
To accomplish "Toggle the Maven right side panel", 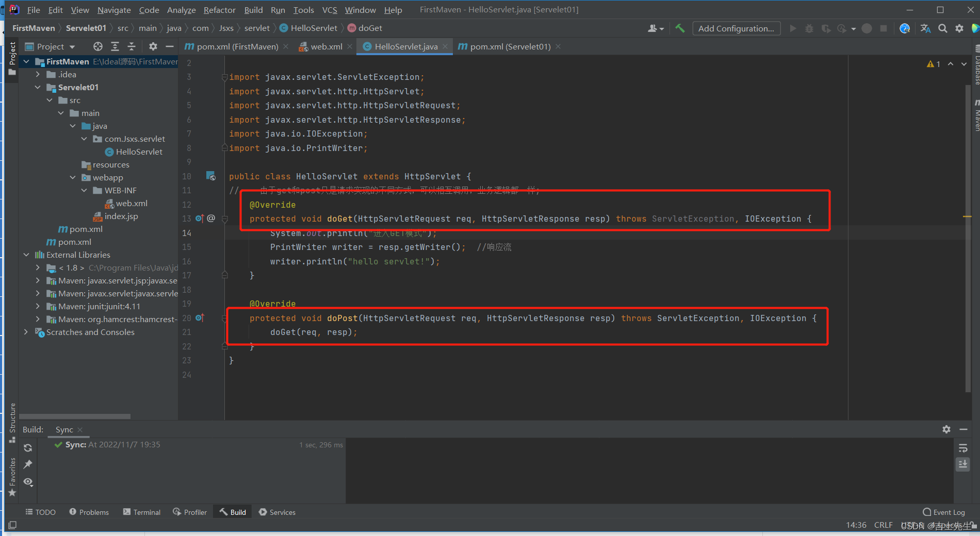I will click(976, 116).
